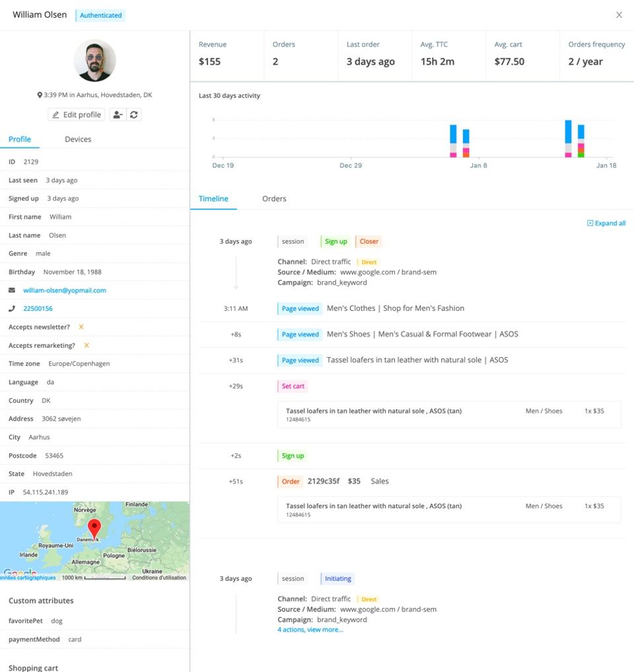This screenshot has width=634, height=672.
Task: Click the last activity bar near Jan 16
Action: [581, 141]
